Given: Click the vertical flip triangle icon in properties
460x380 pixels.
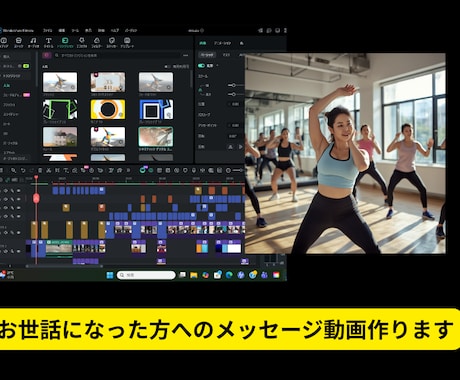Looking at the screenshot, I should click(240, 147).
